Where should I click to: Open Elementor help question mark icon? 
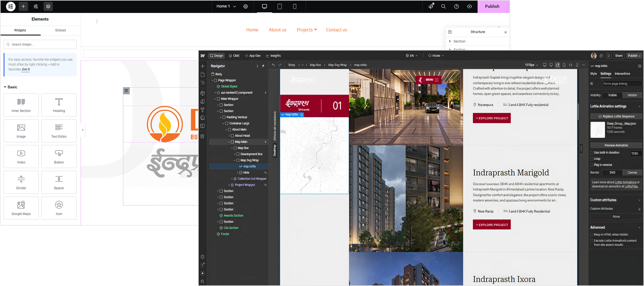[456, 7]
